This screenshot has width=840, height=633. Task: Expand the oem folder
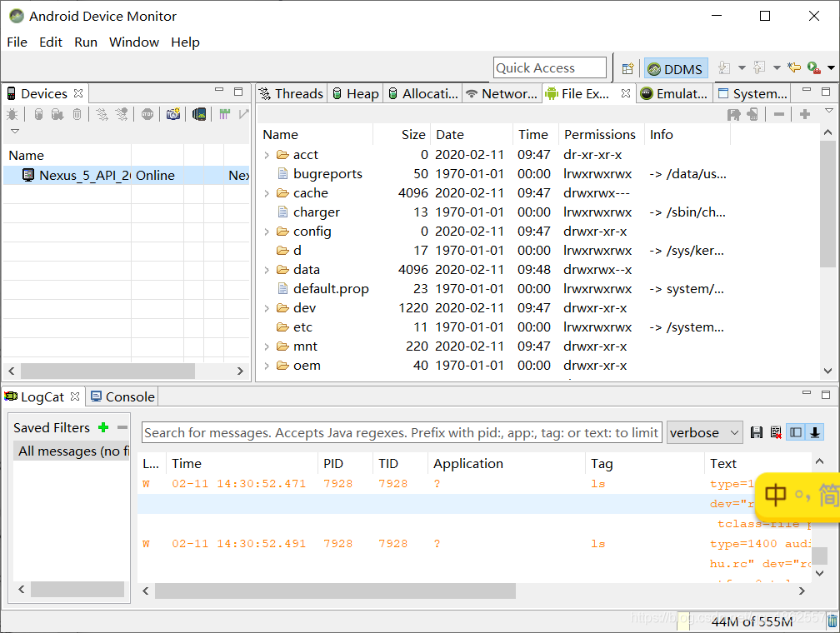coord(267,366)
